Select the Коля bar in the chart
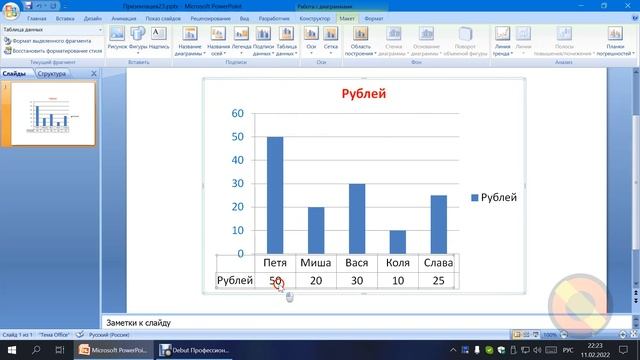Viewport: 640px width, 360px height. pos(398,242)
